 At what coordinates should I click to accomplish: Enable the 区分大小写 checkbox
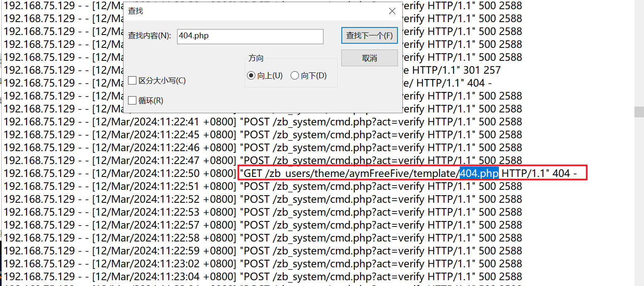pos(133,80)
